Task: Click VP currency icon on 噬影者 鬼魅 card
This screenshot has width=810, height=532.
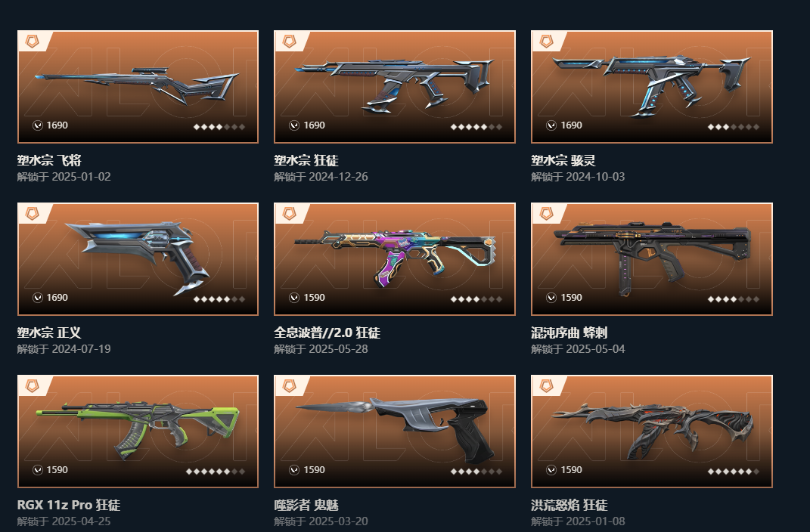Action: 294,470
